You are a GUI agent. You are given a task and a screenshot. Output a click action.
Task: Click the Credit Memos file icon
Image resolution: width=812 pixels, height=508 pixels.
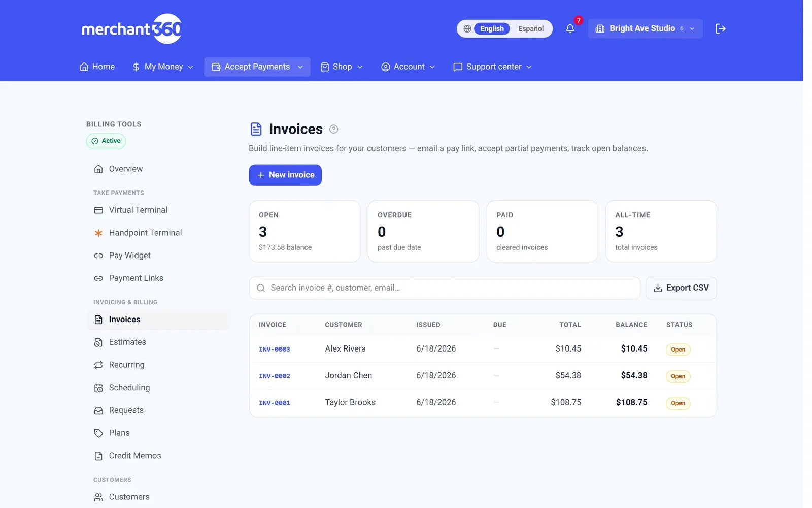[98, 456]
